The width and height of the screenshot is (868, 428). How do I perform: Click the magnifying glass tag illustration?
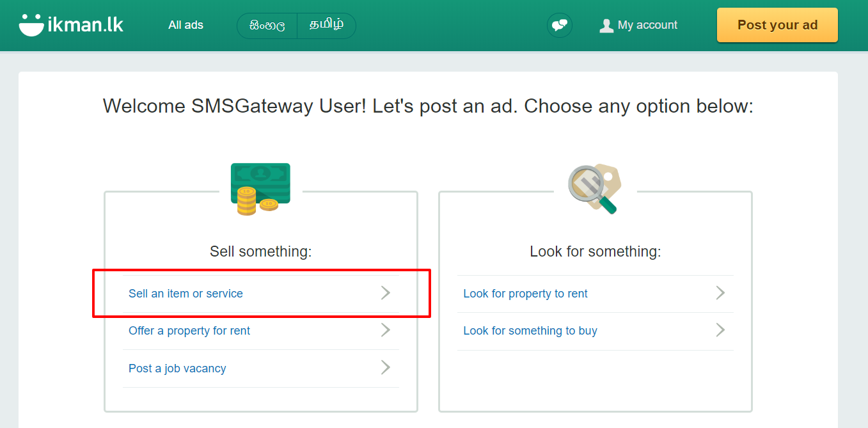(595, 189)
